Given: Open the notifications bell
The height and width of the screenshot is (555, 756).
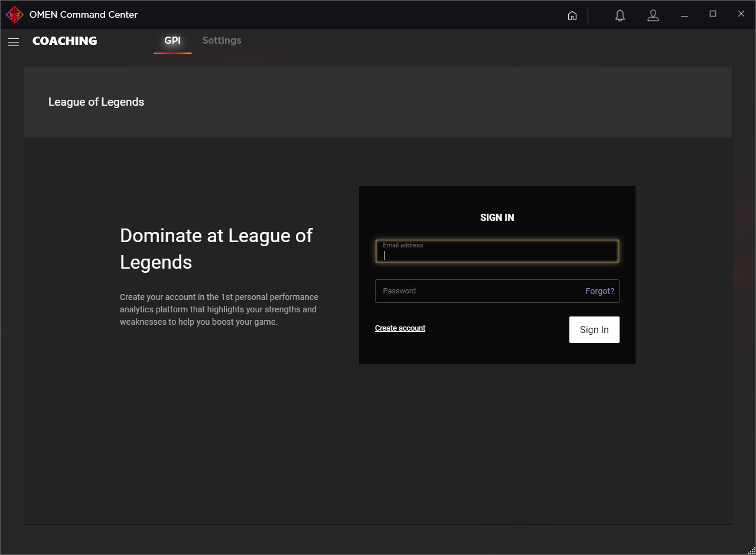Looking at the screenshot, I should pos(620,15).
